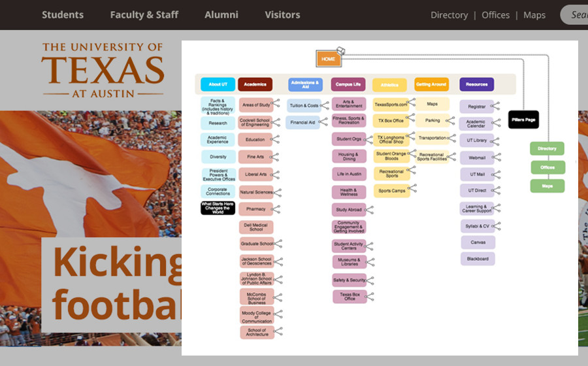Click the connector icon next to Sports Camps
This screenshot has height=366, width=588.
[412, 188]
